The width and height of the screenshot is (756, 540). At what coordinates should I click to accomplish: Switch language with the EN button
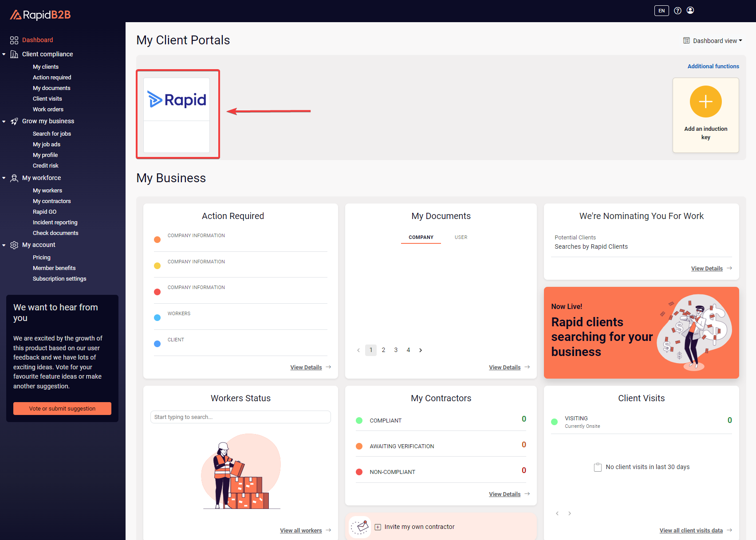coord(661,11)
